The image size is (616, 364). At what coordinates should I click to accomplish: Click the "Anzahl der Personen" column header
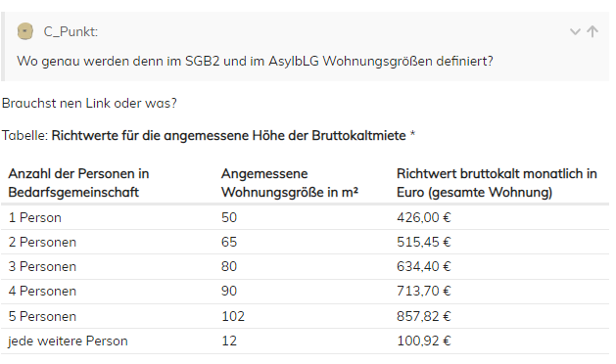click(78, 183)
